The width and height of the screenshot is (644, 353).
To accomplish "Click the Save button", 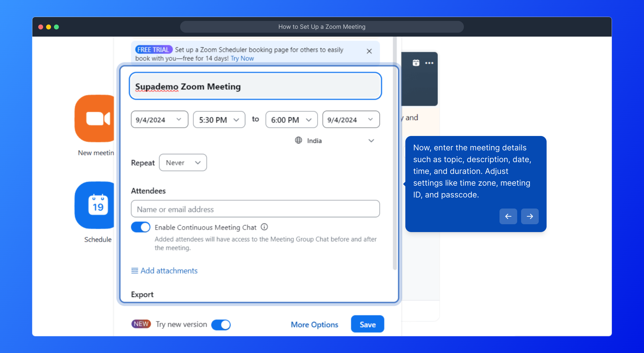I will tap(367, 324).
